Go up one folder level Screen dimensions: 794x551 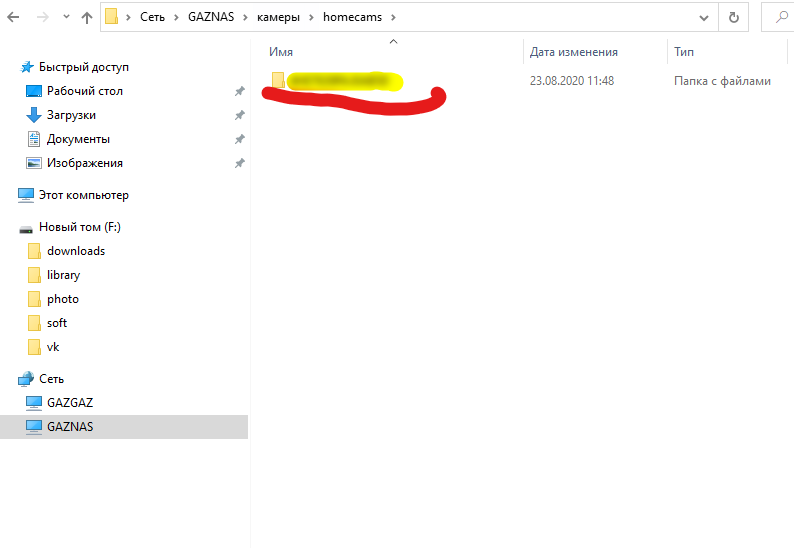click(87, 18)
